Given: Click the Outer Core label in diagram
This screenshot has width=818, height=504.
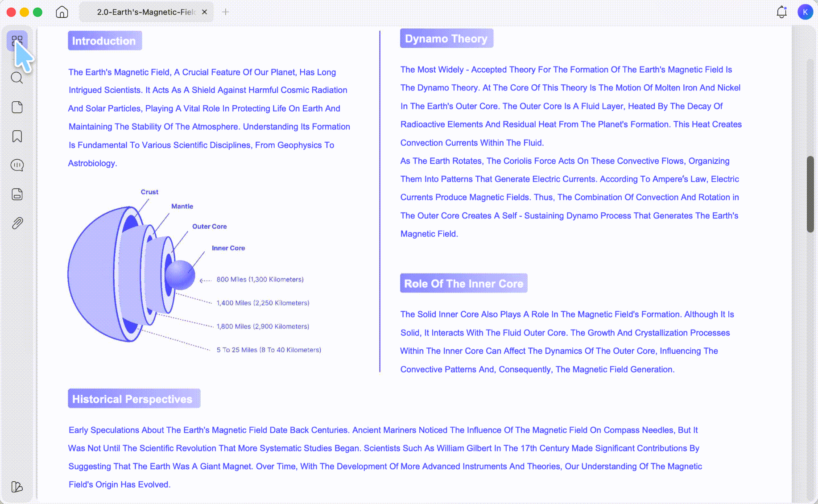Looking at the screenshot, I should pyautogui.click(x=209, y=226).
